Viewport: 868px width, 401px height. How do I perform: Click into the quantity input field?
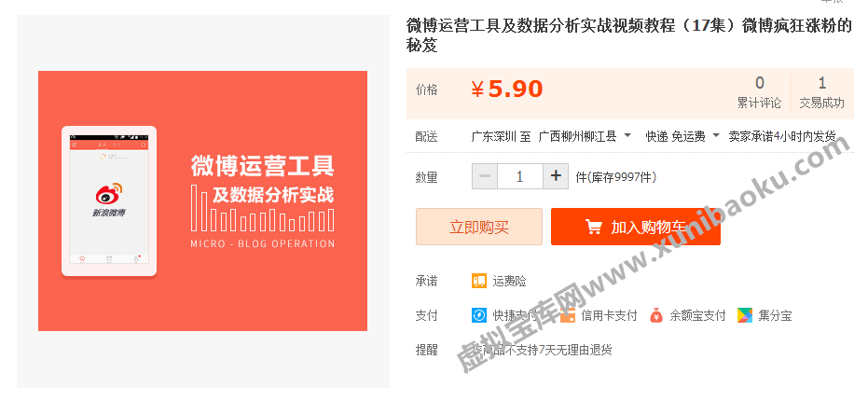pos(519,176)
